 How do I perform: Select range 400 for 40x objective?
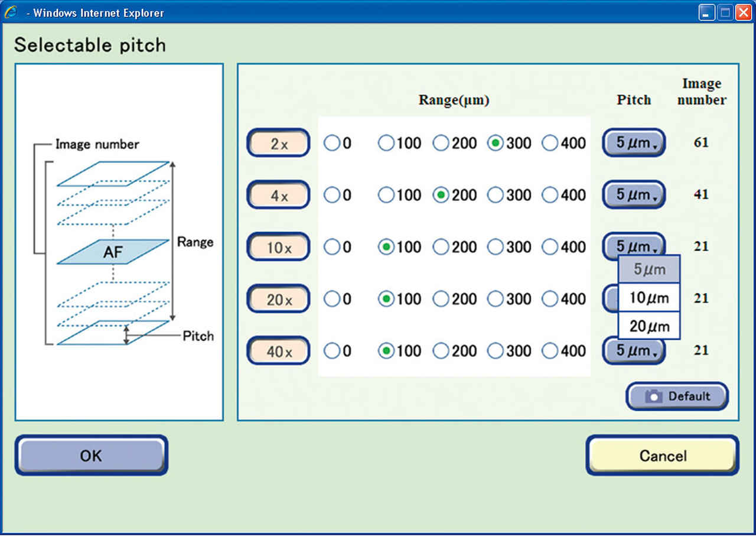pos(550,351)
